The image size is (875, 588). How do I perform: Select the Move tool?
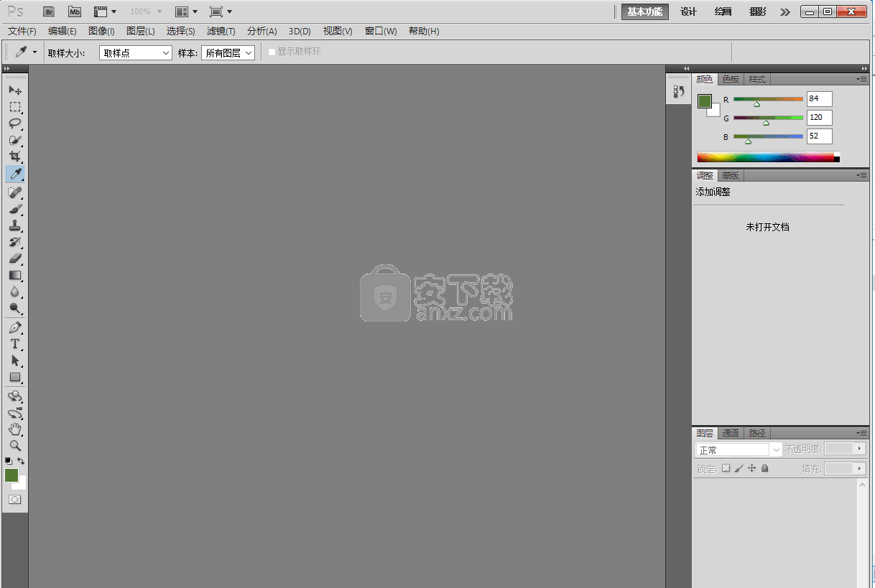tap(14, 90)
